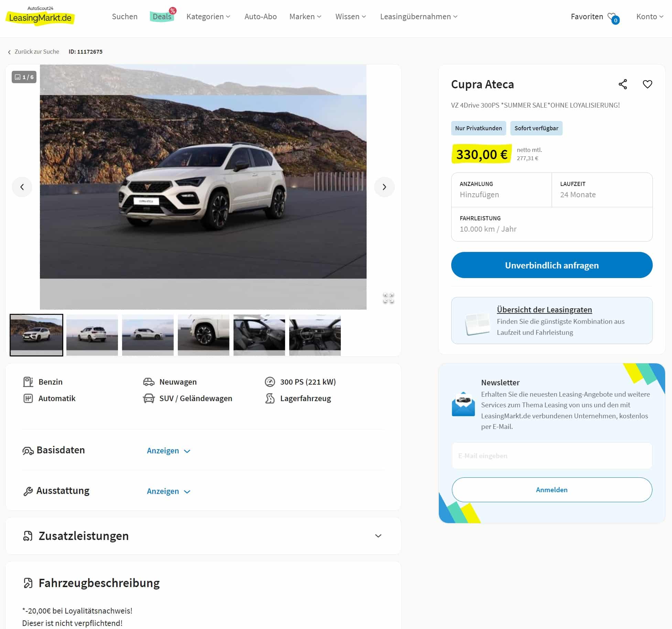Click Unverbindlich anfragen button

coord(552,265)
